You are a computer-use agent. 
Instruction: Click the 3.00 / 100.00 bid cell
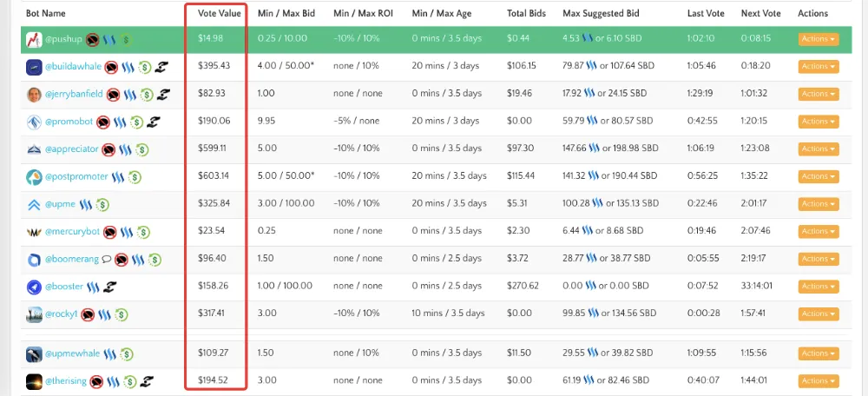tap(286, 204)
